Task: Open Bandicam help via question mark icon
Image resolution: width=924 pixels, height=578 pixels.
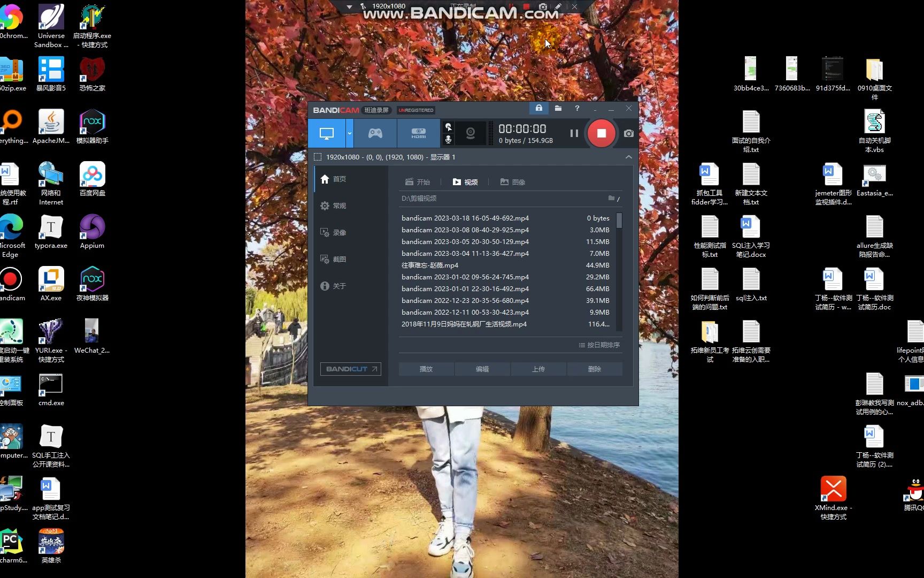Action: click(577, 108)
